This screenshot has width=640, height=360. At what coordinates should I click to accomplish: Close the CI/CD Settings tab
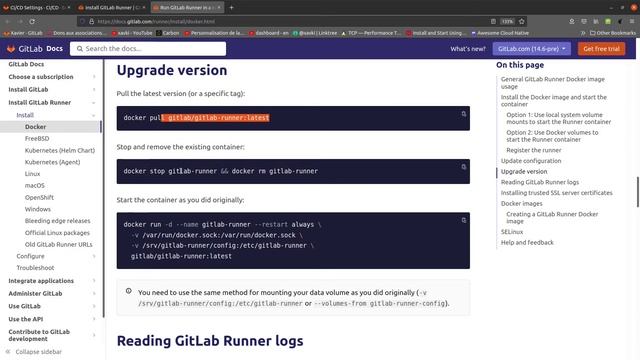coord(69,7)
